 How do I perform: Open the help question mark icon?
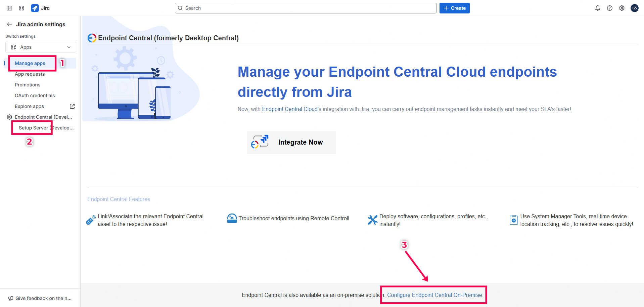point(610,8)
